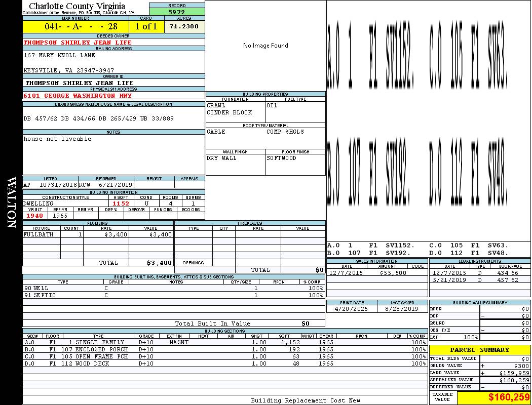Click sketch legend entry D.0 112 F1 SV48.
Image resolution: width=532 pixels, height=405 pixels.
click(x=469, y=253)
